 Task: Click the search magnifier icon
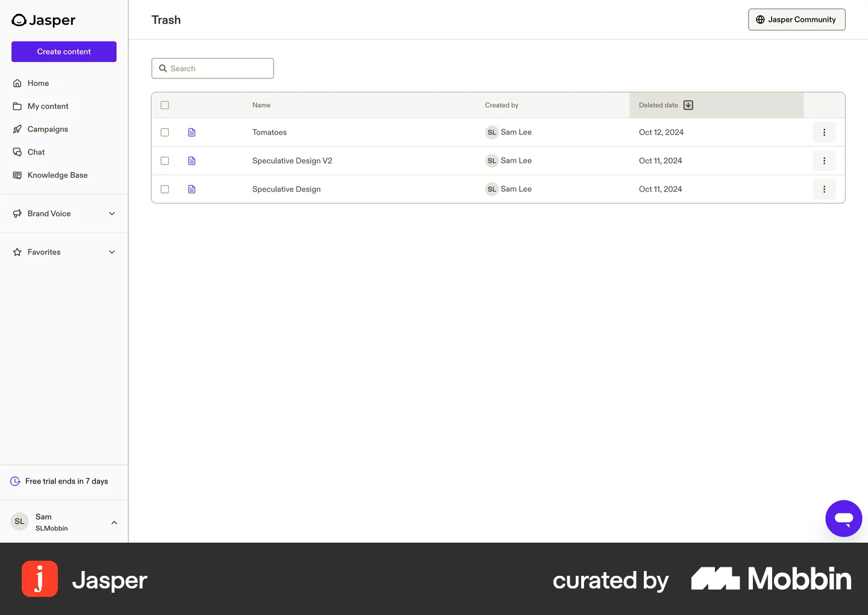click(x=163, y=68)
